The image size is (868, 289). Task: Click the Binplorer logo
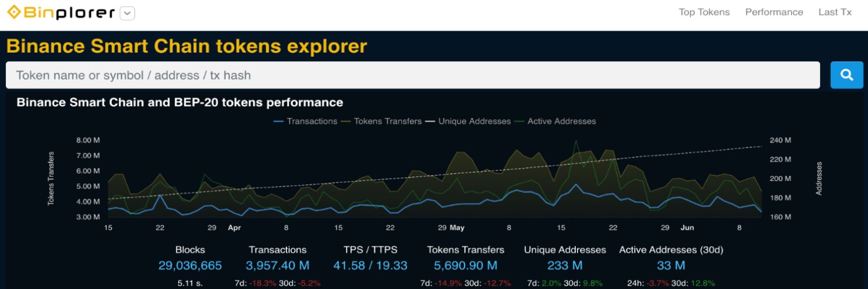click(61, 13)
